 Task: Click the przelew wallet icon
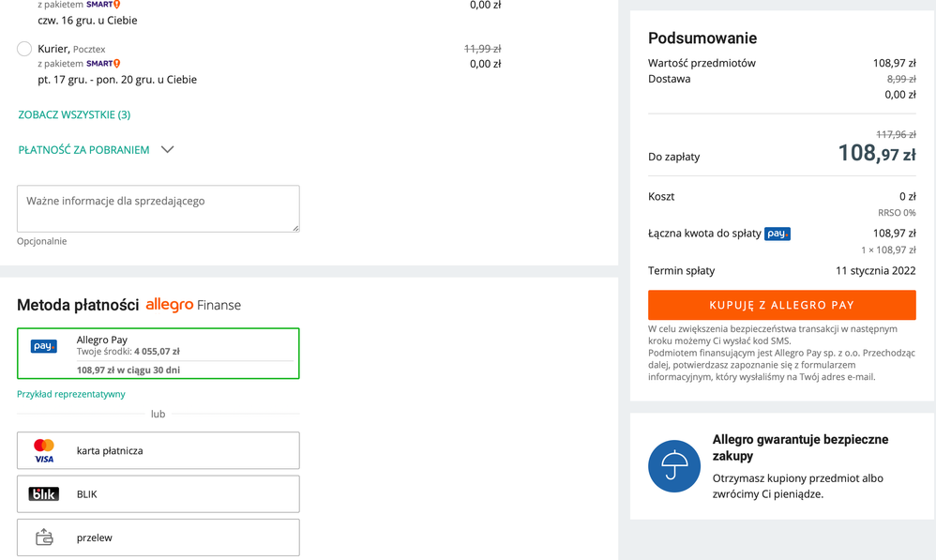pos(44,537)
